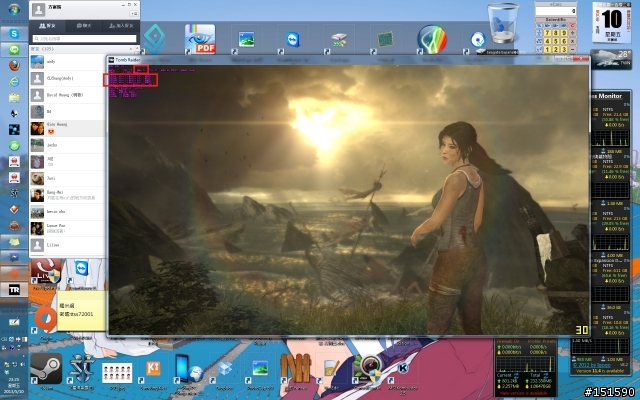This screenshot has width=640, height=400.
Task: Open the teal diamond shortcut icon
Action: click(x=154, y=39)
